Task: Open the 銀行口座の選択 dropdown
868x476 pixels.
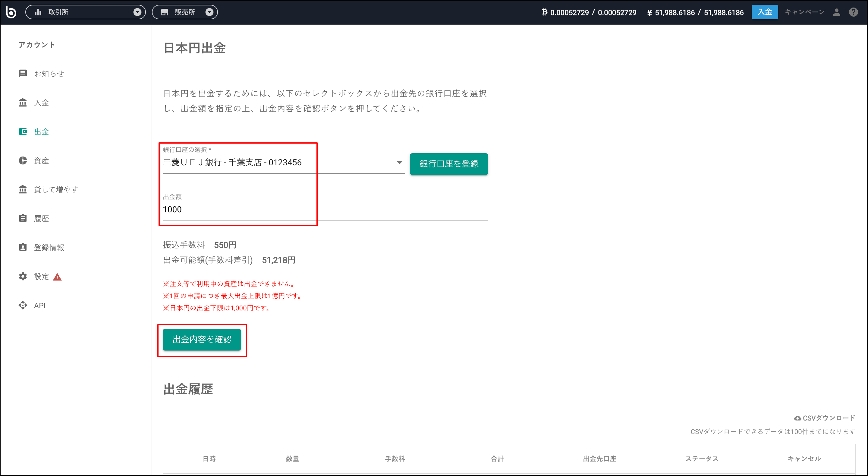Action: pyautogui.click(x=284, y=162)
